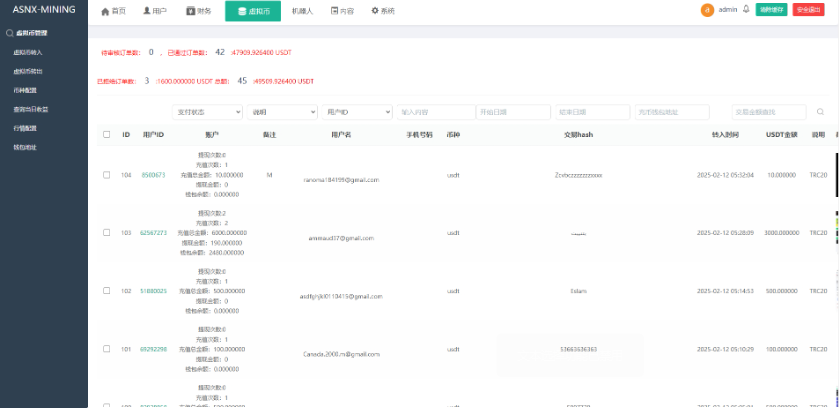This screenshot has height=408, width=839.
Task: Open the 用户ID dropdown filter
Action: click(x=357, y=112)
